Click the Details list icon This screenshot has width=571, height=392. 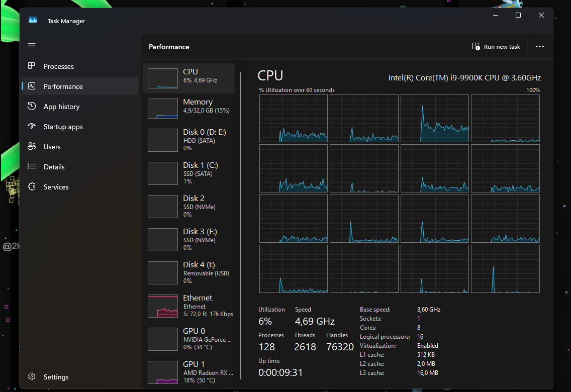pyautogui.click(x=32, y=166)
